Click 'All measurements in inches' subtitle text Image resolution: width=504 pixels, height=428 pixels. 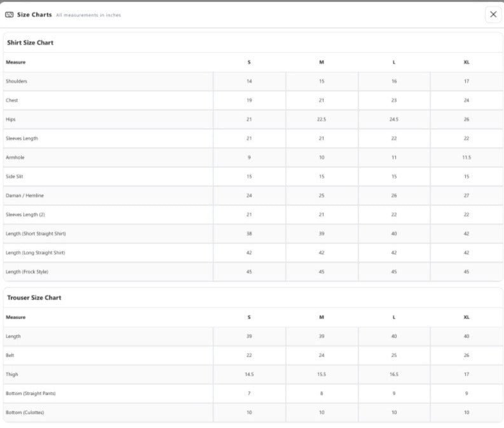pyautogui.click(x=88, y=15)
